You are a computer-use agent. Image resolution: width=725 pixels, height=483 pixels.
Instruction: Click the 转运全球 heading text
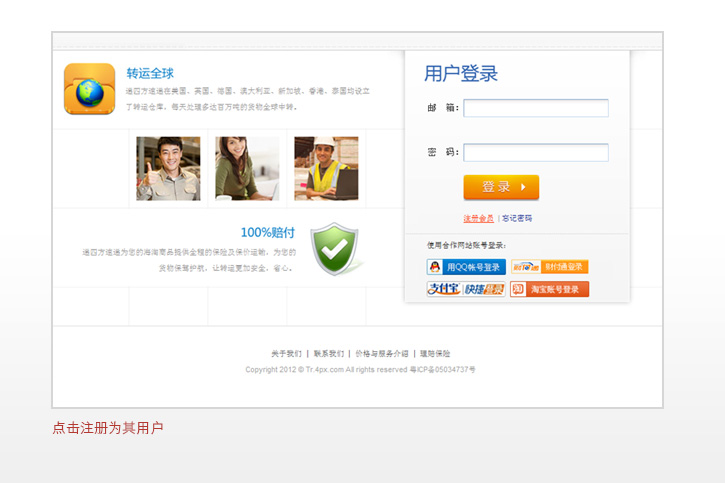[150, 73]
